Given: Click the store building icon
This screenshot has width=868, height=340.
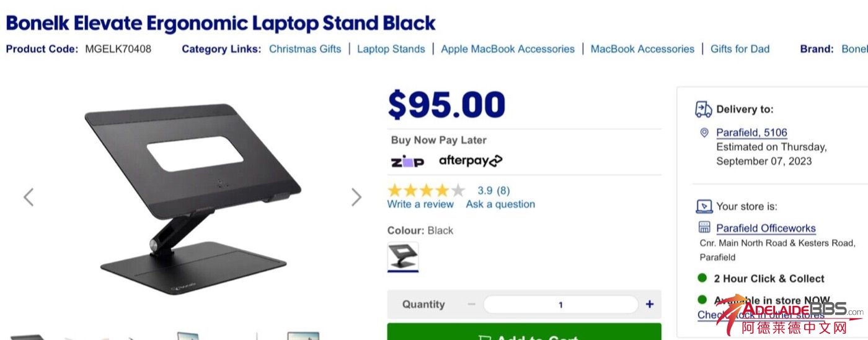Looking at the screenshot, I should tap(704, 227).
